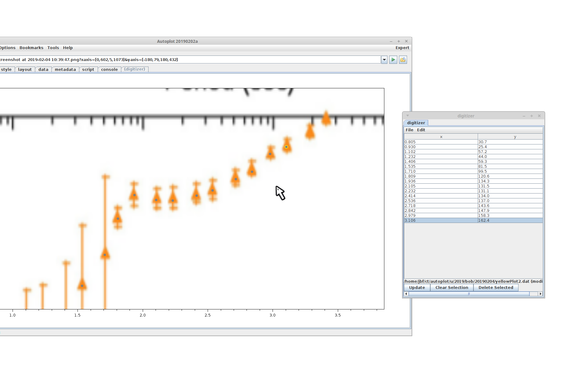Open the Bookmarks menu
Image resolution: width=588 pixels, height=368 pixels.
[31, 48]
